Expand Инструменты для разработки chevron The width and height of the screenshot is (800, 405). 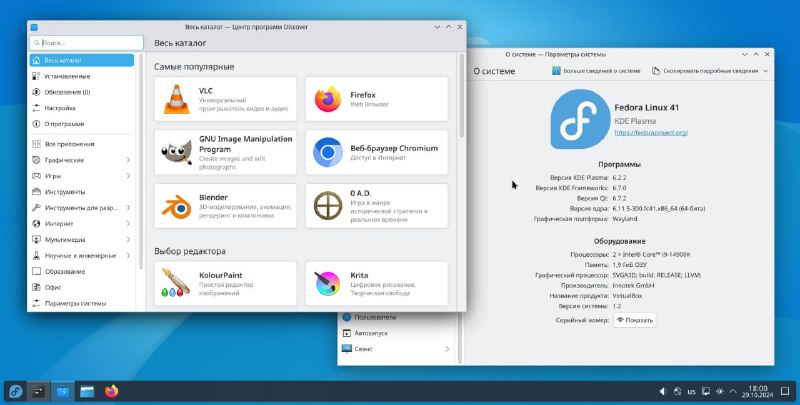pyautogui.click(x=128, y=208)
